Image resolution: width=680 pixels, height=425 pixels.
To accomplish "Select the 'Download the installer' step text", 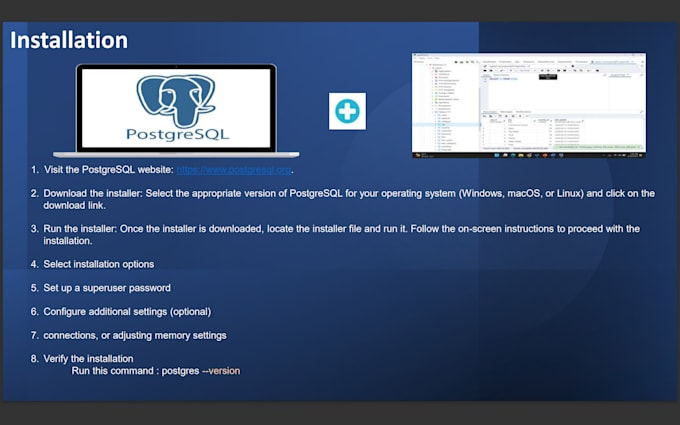I will (349, 199).
